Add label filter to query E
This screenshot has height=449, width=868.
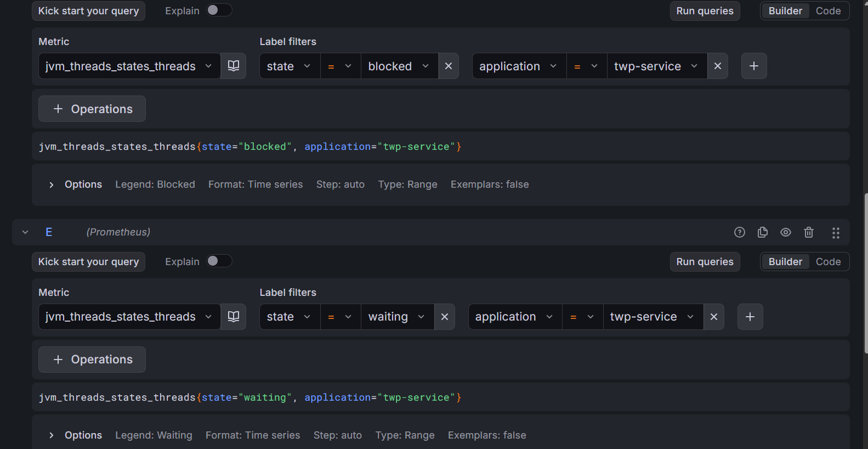(x=750, y=317)
